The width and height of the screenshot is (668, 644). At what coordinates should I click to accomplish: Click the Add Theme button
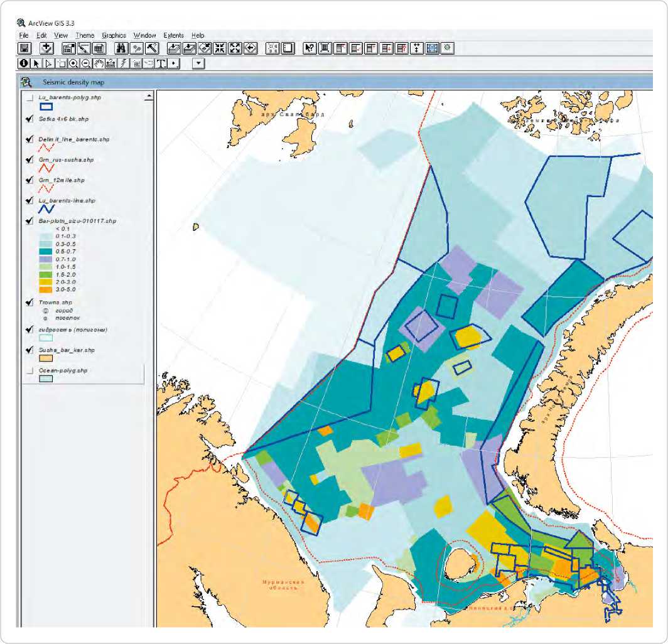(x=46, y=48)
